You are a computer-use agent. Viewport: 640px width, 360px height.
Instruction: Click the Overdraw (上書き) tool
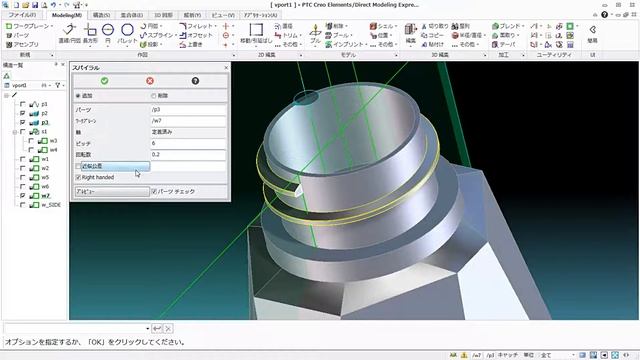(191, 44)
